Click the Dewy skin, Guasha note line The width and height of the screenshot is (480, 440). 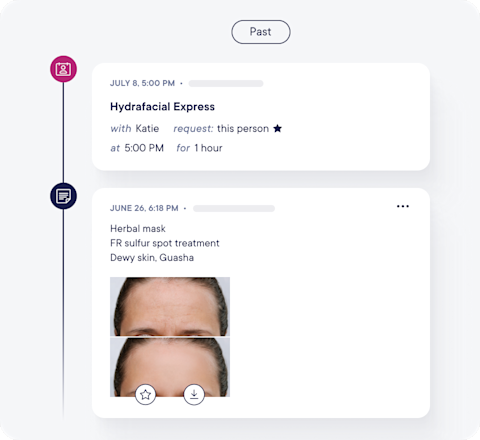coord(152,258)
